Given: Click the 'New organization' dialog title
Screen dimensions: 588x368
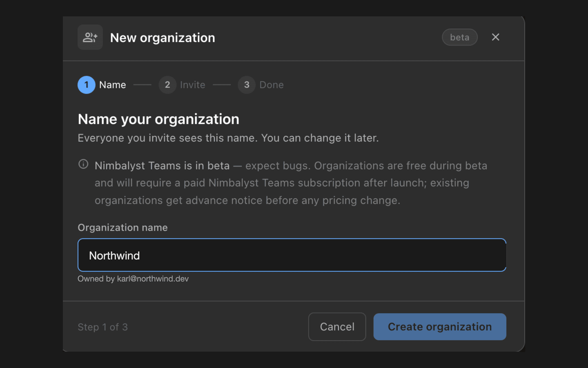Looking at the screenshot, I should coord(163,38).
